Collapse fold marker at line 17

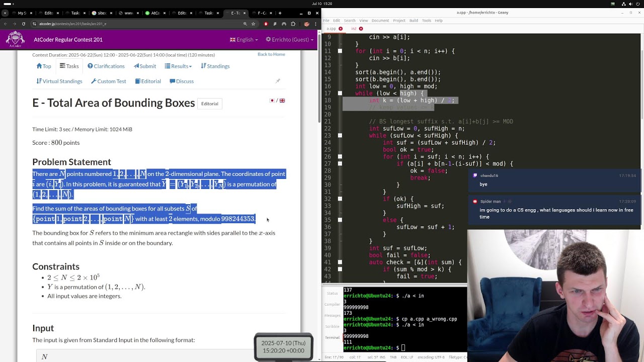click(x=340, y=94)
